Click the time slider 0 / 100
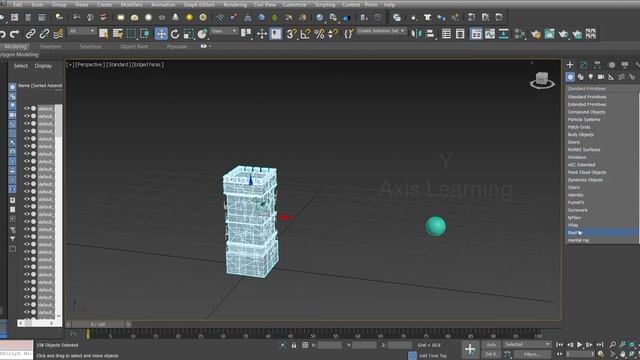640x360 pixels. pos(98,324)
